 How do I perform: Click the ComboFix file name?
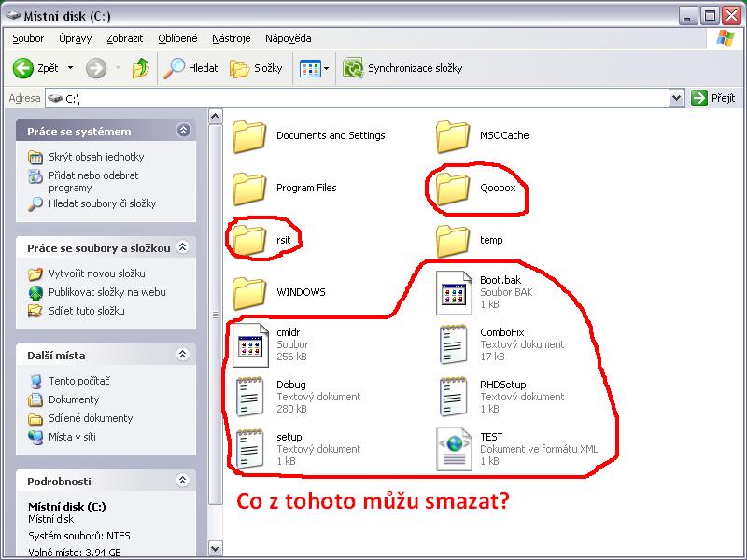pyautogui.click(x=501, y=332)
